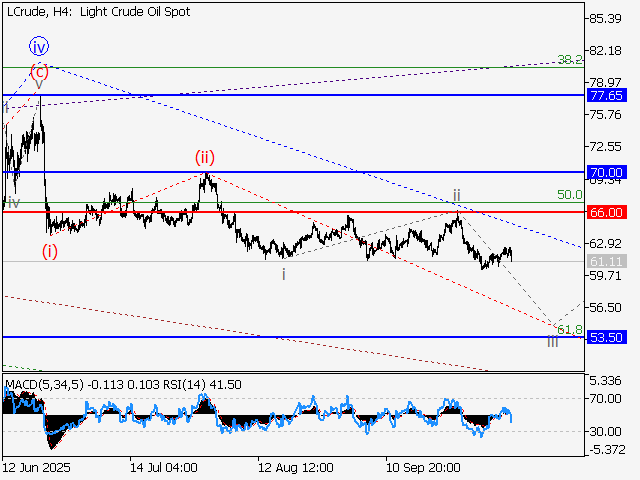640x480 pixels.
Task: Click the gray i wave label
Action: [283, 273]
